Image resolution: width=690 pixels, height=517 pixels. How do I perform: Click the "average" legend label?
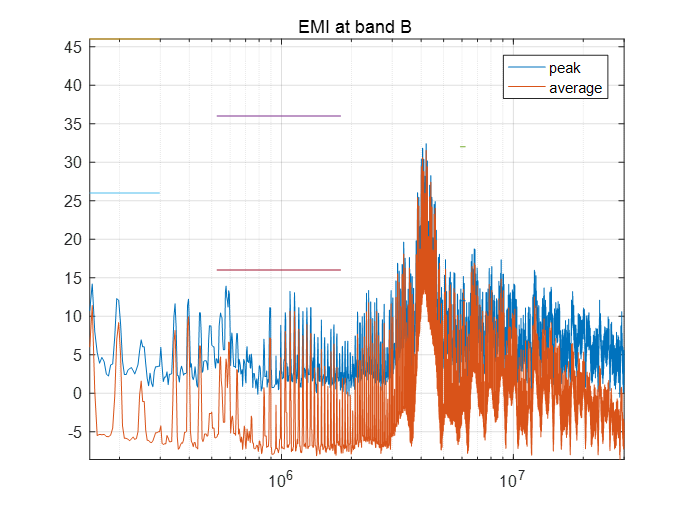(x=575, y=88)
